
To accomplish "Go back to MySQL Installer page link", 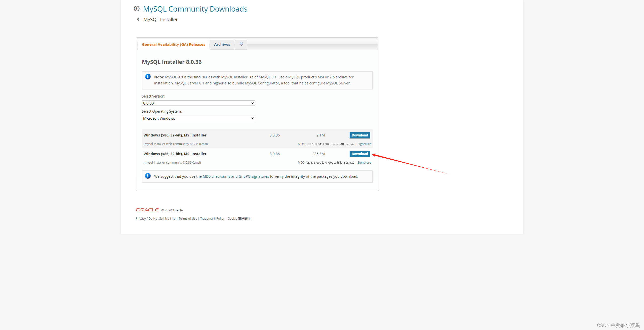I will [x=160, y=19].
